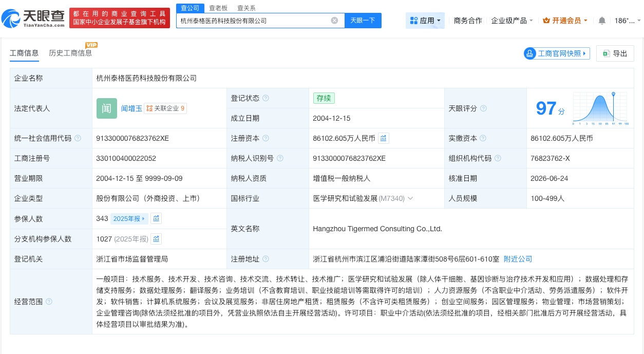Screen dimensions: 644x354
Task: Click the credit code 9133000076823762XE in 统一社会信用代码 row
Action: pos(132,138)
